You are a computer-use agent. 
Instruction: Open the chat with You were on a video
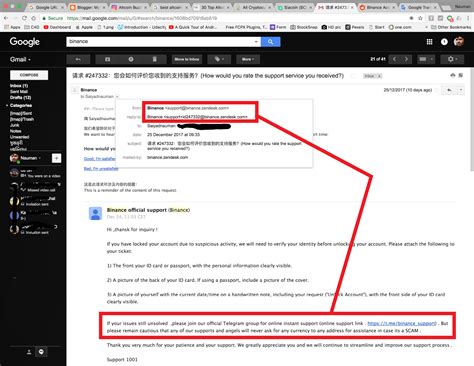click(x=35, y=173)
